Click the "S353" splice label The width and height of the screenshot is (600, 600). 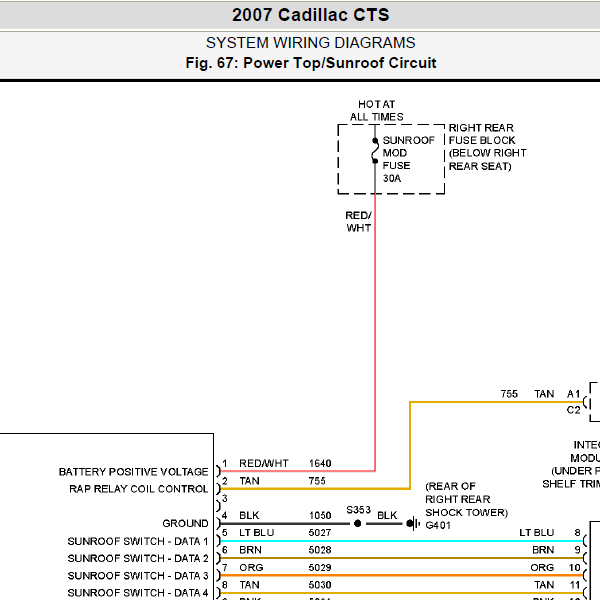point(359,510)
